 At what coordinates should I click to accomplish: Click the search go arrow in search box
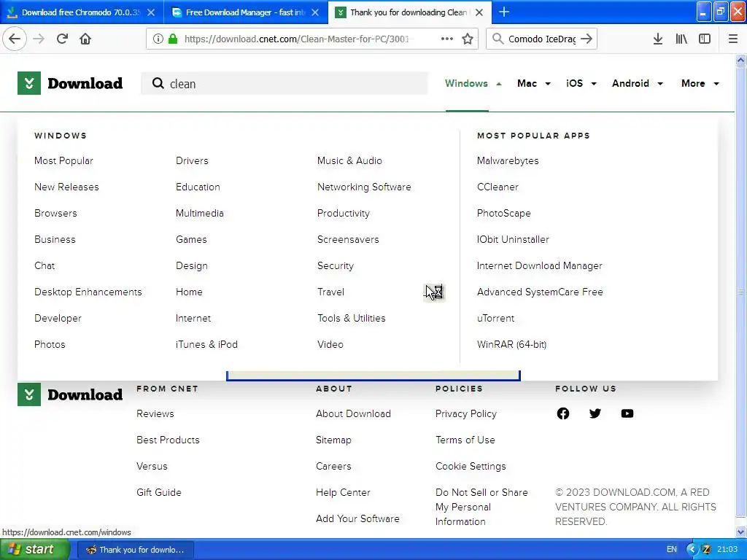[x=587, y=39]
